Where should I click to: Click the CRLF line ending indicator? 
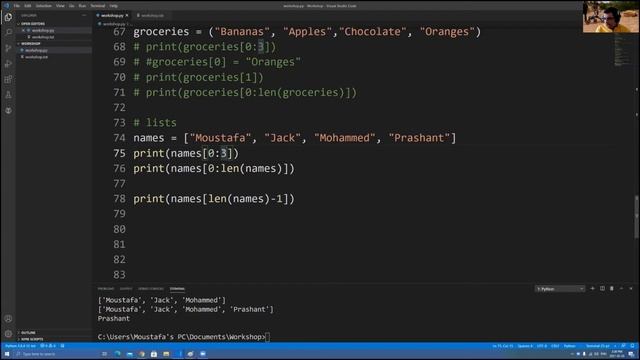555,346
